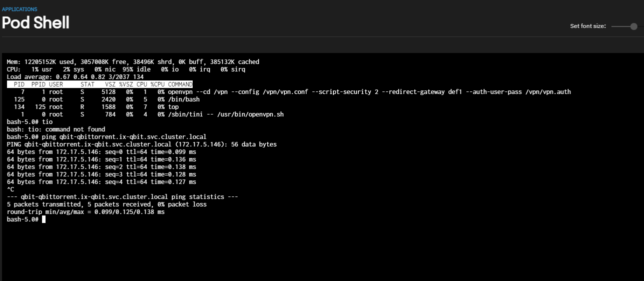Click the font size slider handle
644x281 pixels.
(x=633, y=26)
